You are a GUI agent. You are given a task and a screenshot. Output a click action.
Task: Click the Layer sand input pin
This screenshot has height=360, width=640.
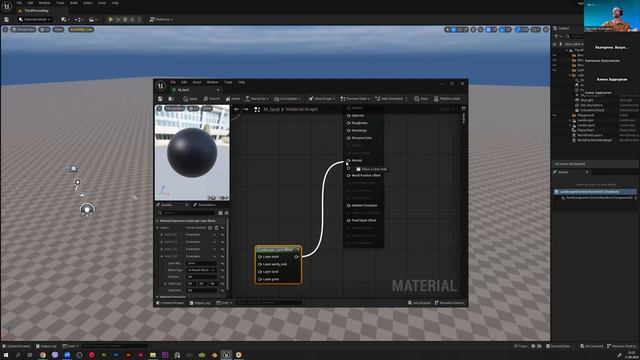[x=260, y=272]
